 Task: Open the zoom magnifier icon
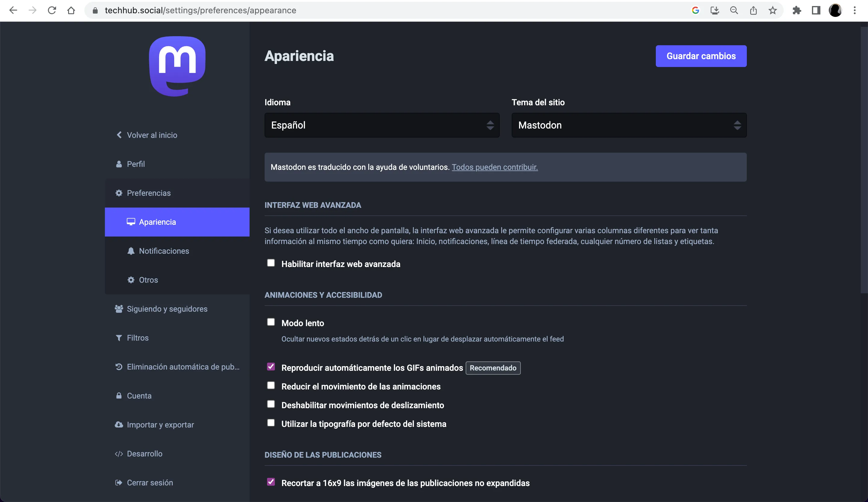[x=734, y=10]
